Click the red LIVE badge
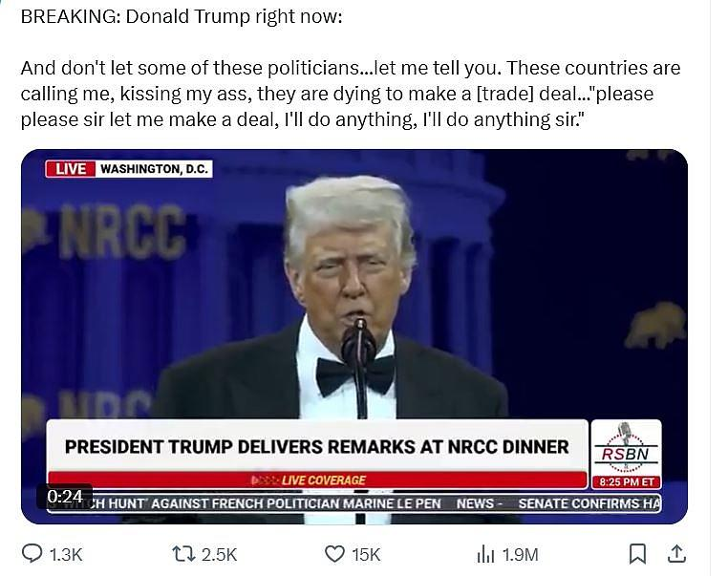 tap(71, 169)
